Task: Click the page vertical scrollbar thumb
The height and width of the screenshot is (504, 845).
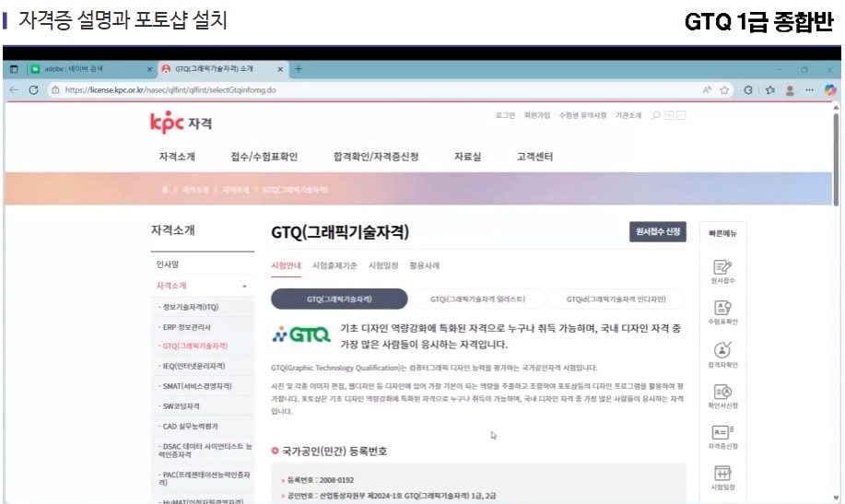Action: click(836, 159)
